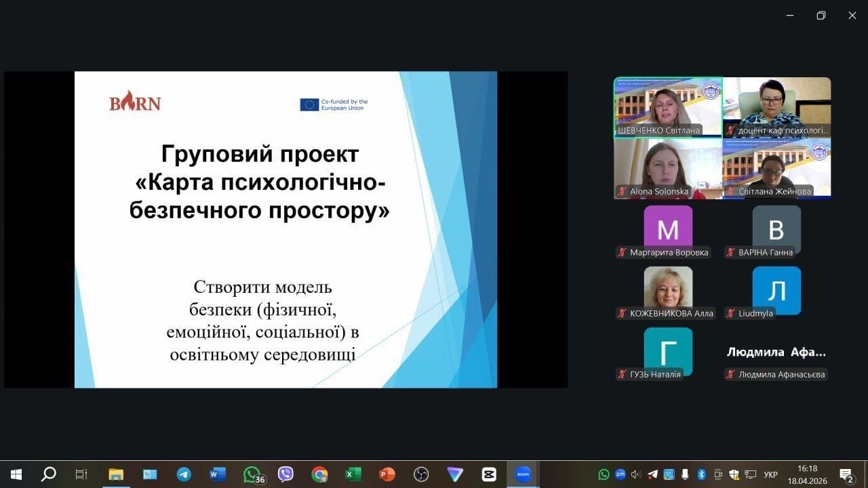Image resolution: width=868 pixels, height=488 pixels.
Task: Switch to PowerPoint in the taskbar
Action: tap(387, 474)
